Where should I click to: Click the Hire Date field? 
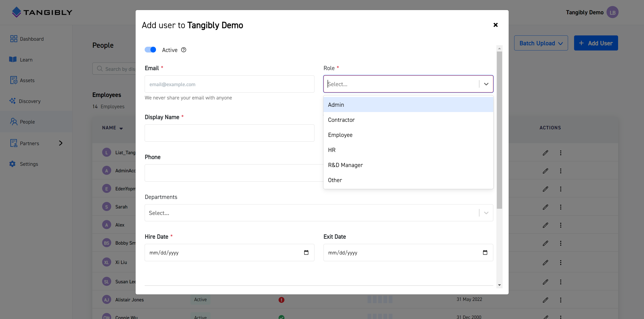(229, 252)
